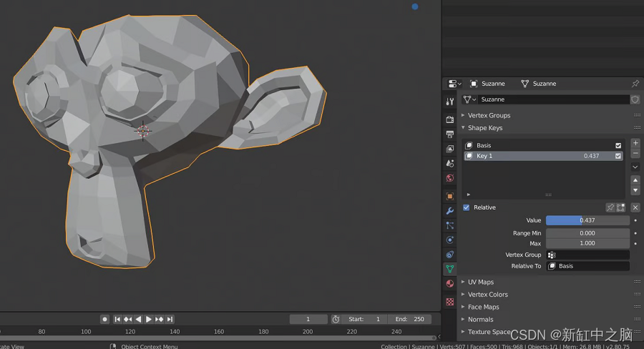
Task: Select the Basis shape key row
Action: (543, 145)
